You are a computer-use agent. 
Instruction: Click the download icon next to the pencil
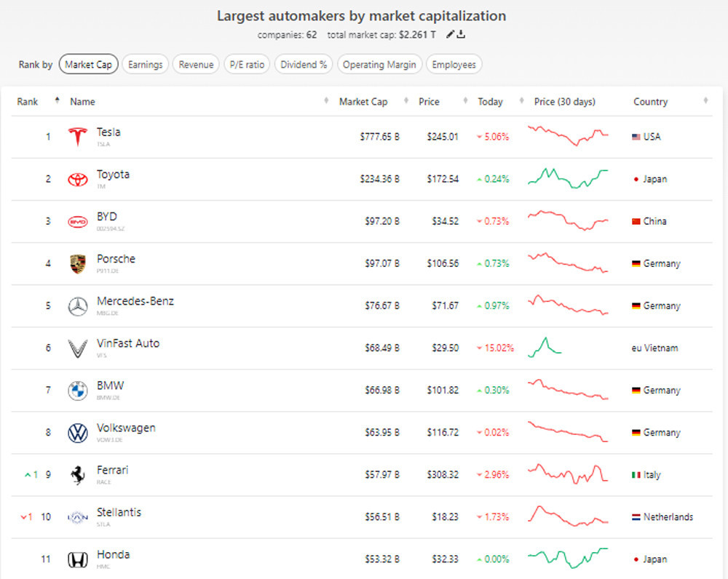tap(462, 34)
